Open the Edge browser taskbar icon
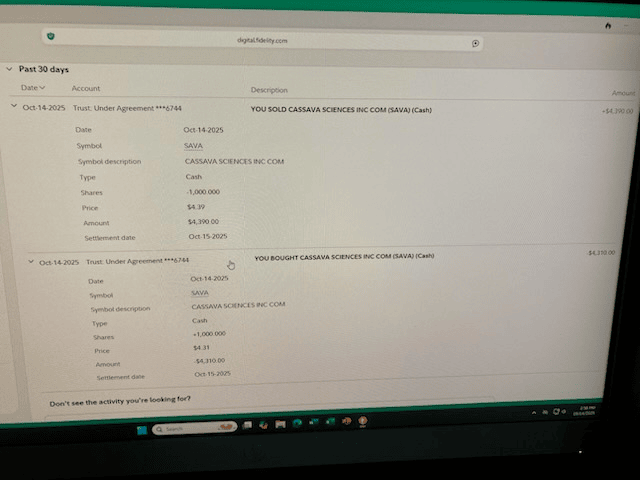The height and width of the screenshot is (480, 640). tap(297, 423)
